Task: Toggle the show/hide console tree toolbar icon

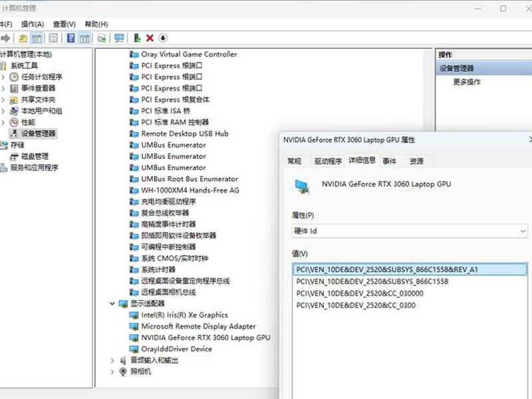Action: click(x=37, y=38)
